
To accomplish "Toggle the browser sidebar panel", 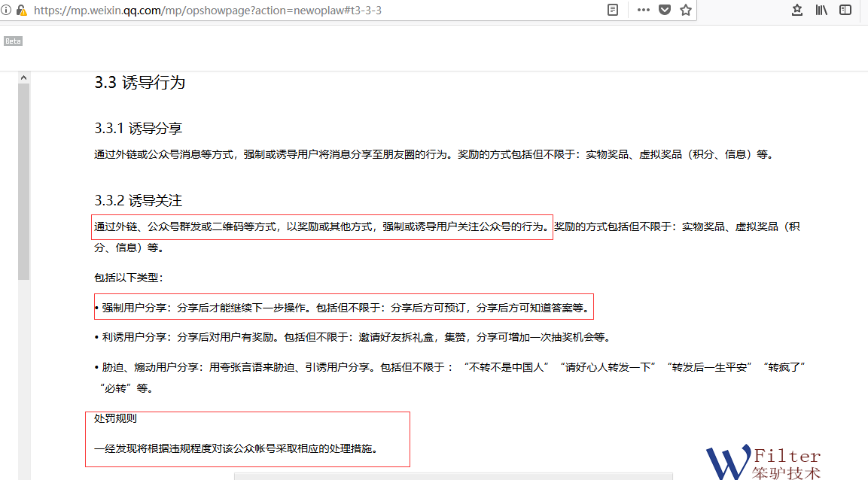I will pyautogui.click(x=845, y=10).
